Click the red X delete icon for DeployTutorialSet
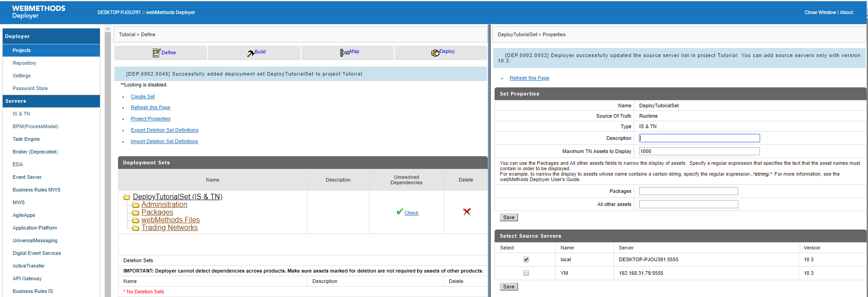The height and width of the screenshot is (297, 868). point(467,212)
